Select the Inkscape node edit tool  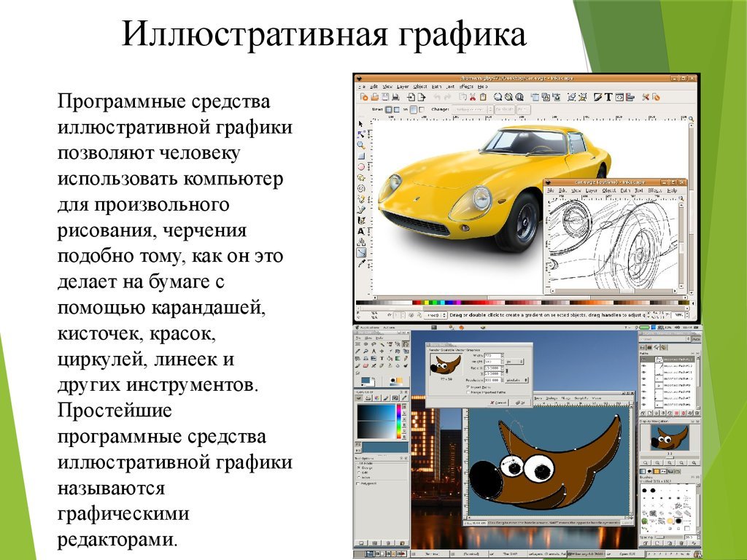click(x=360, y=134)
